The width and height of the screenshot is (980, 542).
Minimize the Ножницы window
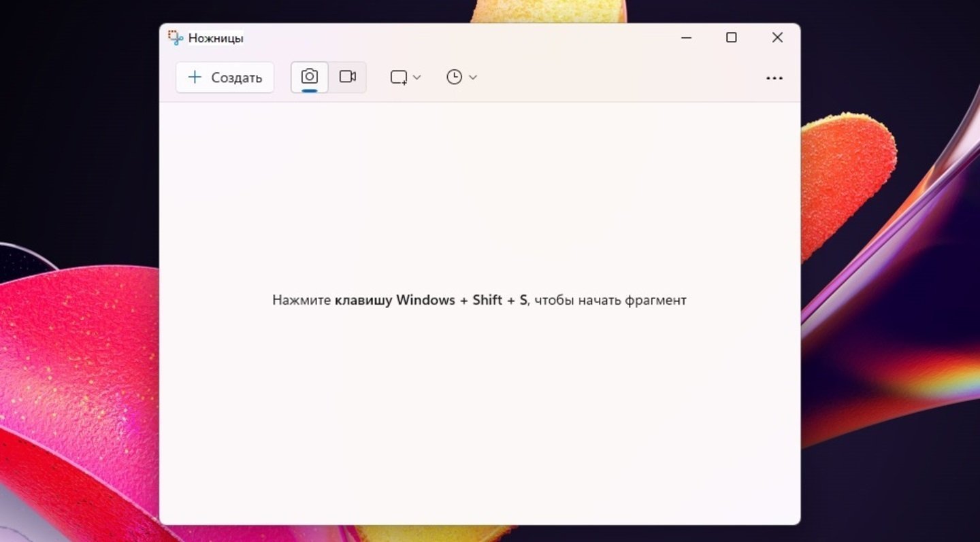point(686,38)
